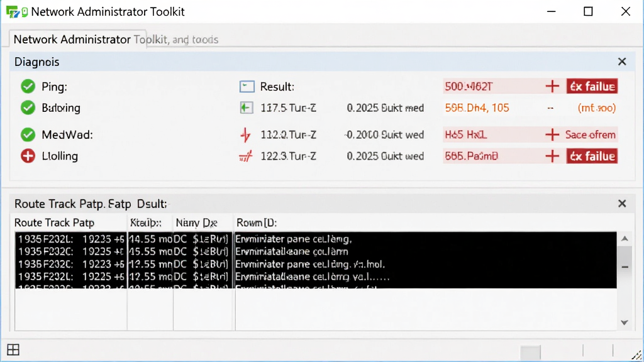Click the 500.M62T result value

click(469, 86)
